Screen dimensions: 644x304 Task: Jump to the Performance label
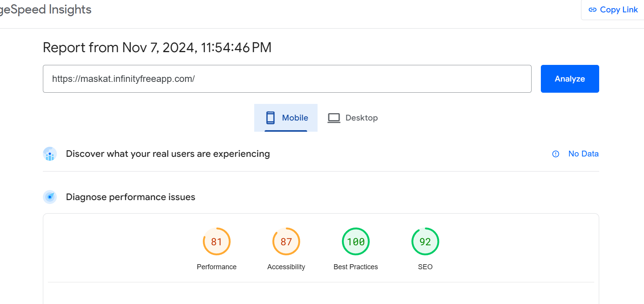click(216, 267)
